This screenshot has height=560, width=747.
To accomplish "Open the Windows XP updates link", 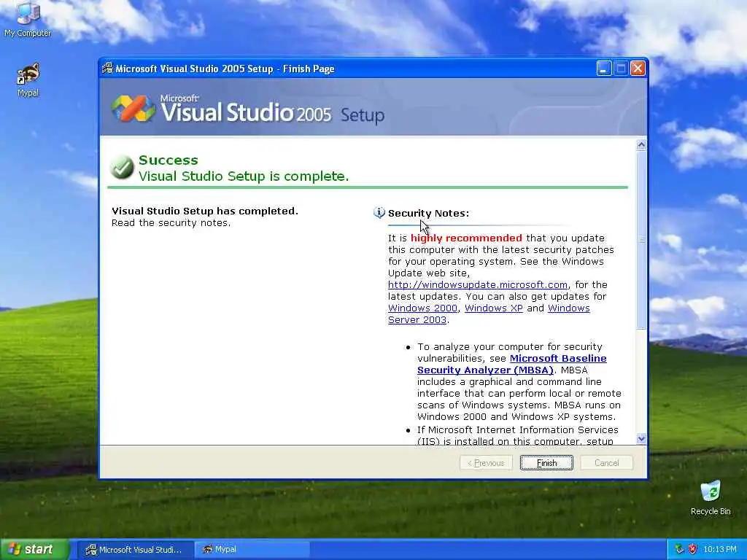I will pyautogui.click(x=494, y=308).
